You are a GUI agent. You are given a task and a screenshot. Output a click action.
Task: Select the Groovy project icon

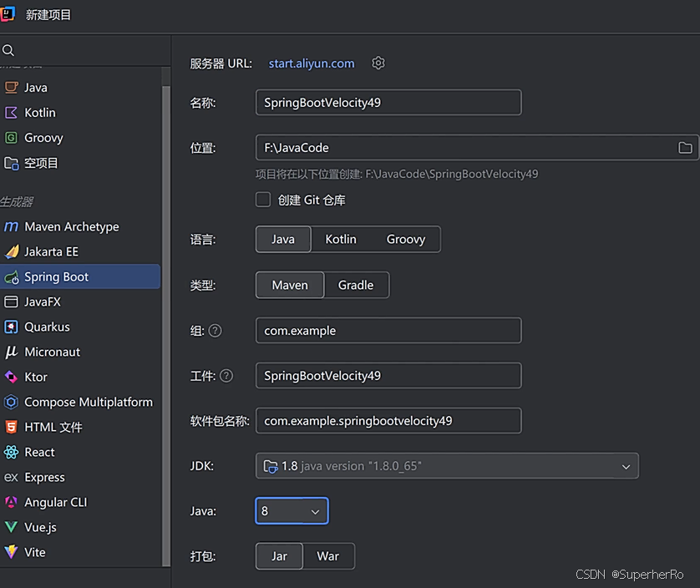click(x=11, y=138)
